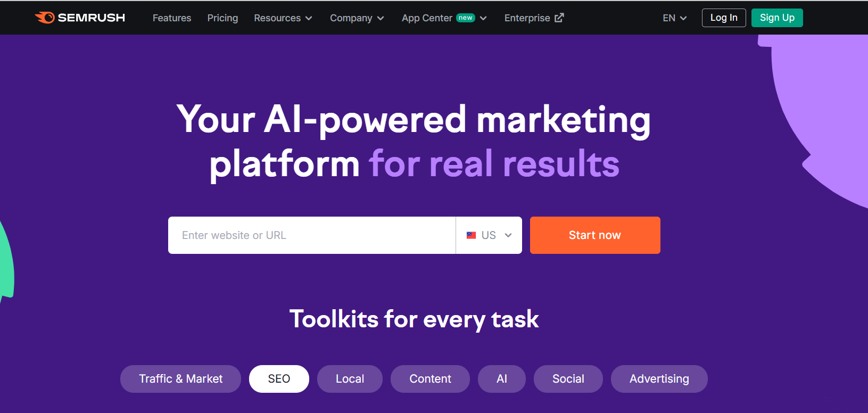The image size is (868, 413).
Task: Click the "for real results" headline text
Action: 494,163
